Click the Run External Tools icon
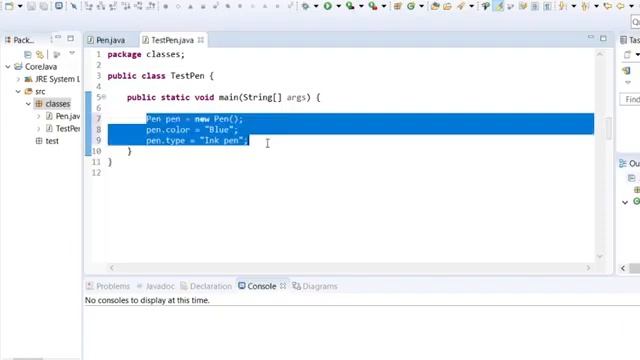640x360 pixels. (x=373, y=6)
